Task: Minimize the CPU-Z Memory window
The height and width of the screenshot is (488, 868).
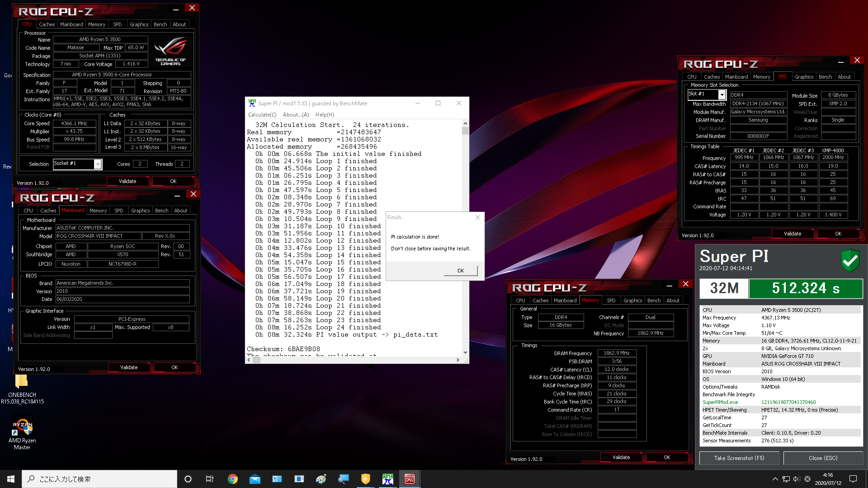Action: [x=670, y=285]
